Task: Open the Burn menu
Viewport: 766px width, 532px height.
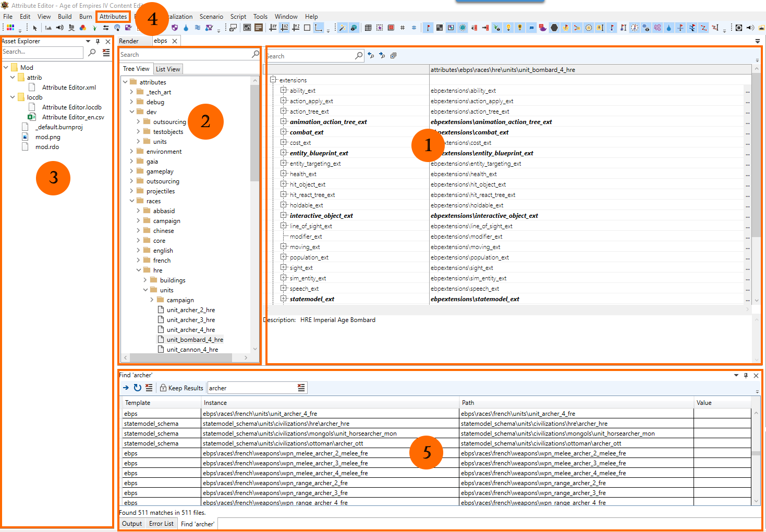Action: (x=86, y=17)
